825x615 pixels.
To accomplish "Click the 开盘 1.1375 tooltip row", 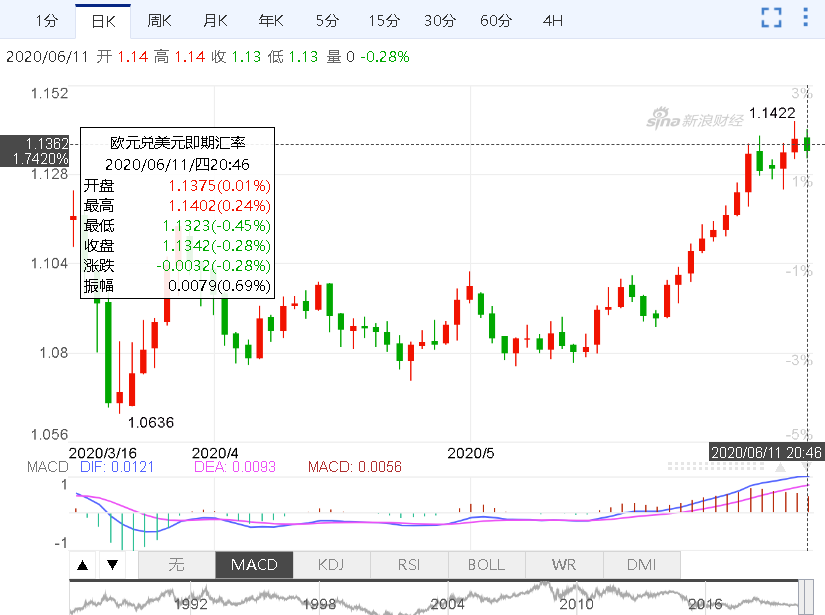I will tap(177, 186).
